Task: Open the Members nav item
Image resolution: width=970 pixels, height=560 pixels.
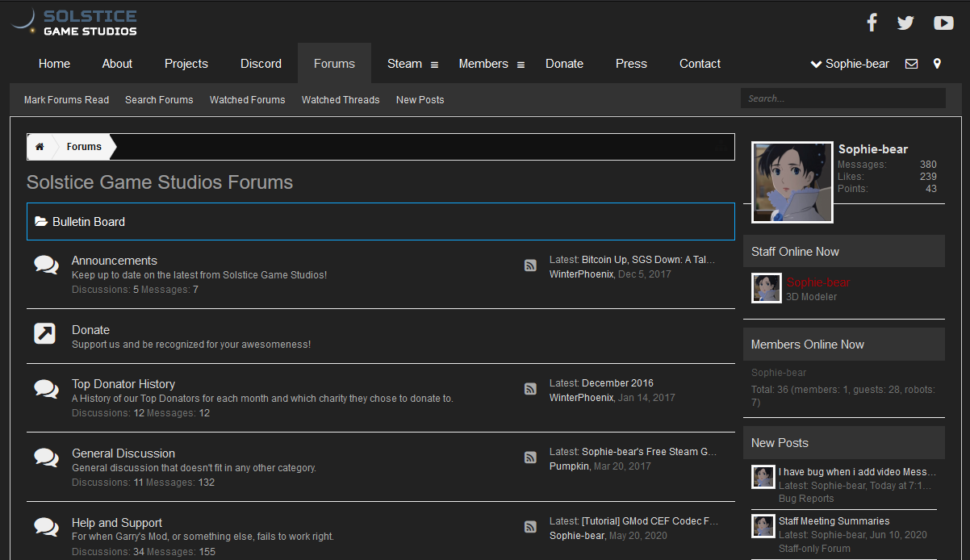Action: pyautogui.click(x=483, y=64)
